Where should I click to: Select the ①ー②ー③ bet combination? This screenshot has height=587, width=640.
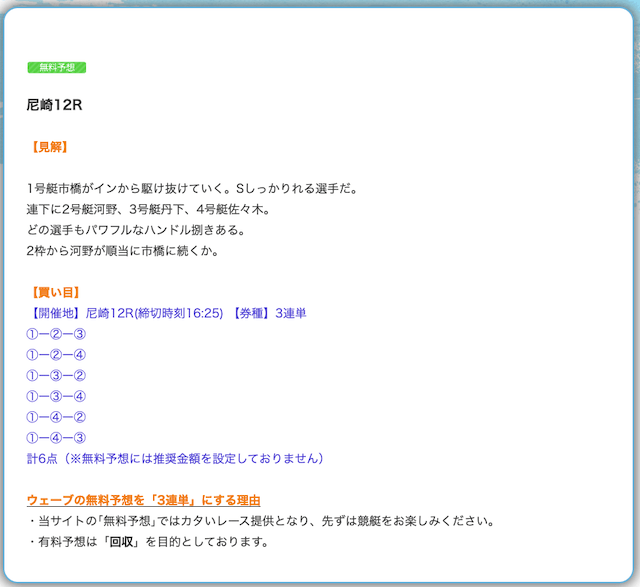pyautogui.click(x=56, y=334)
